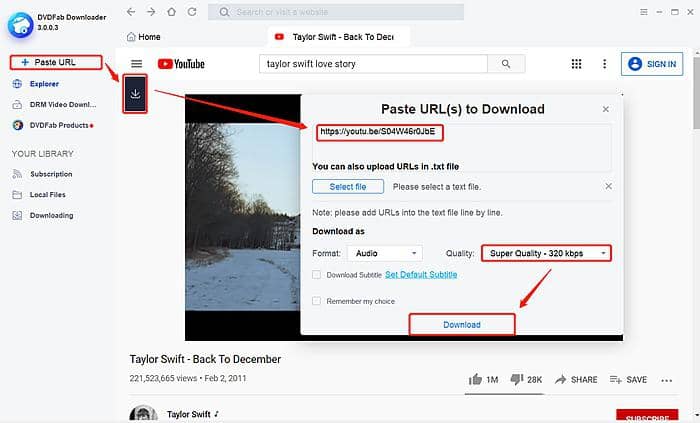Clear selected text file with X icon
This screenshot has height=423, width=700.
click(x=608, y=187)
